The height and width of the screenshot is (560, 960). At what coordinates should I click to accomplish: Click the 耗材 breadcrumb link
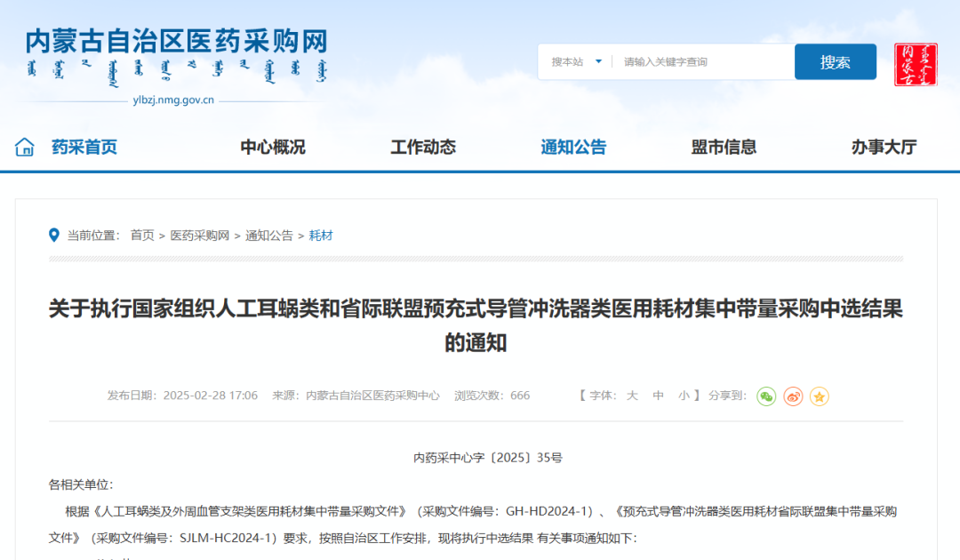321,236
